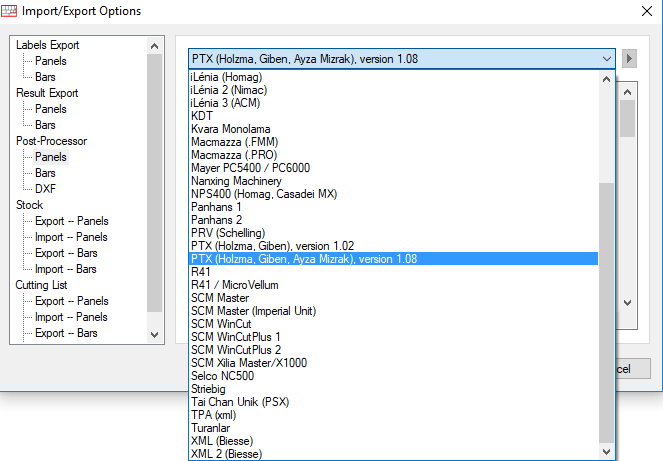Select highlighted PTX version 1.08 entry

point(393,259)
